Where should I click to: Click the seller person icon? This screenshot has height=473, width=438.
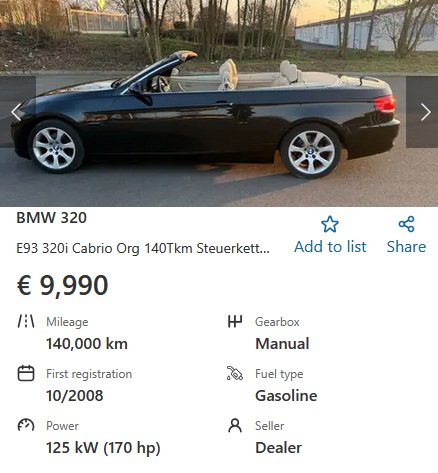(x=235, y=425)
